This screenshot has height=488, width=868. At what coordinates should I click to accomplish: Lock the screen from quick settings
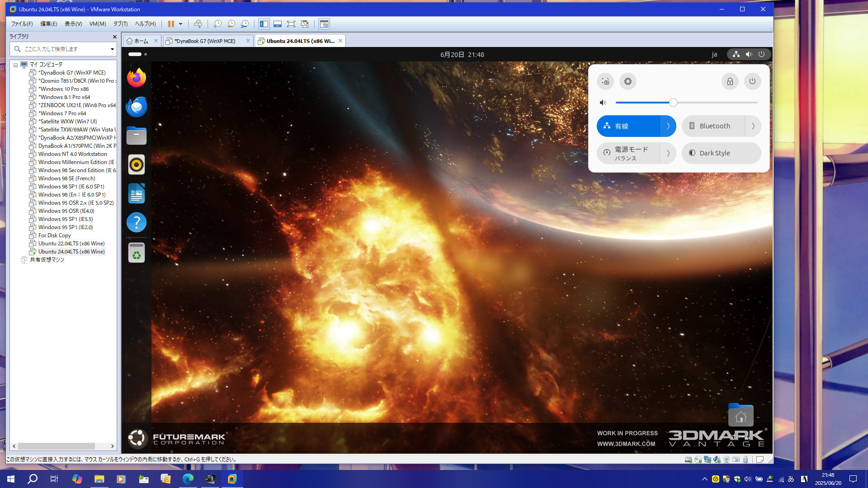click(730, 81)
